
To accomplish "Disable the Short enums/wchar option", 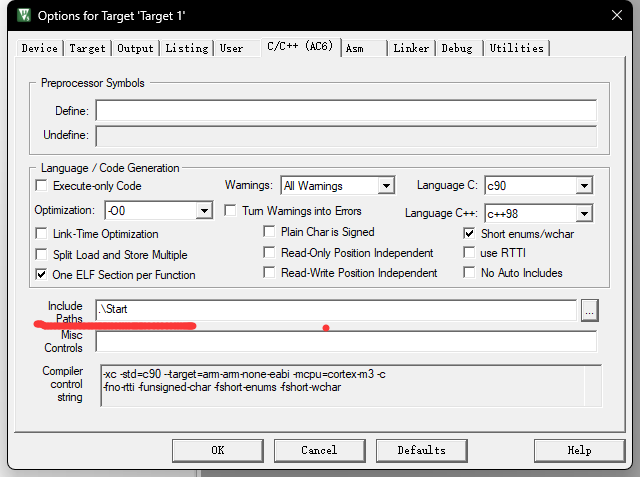I will point(470,233).
